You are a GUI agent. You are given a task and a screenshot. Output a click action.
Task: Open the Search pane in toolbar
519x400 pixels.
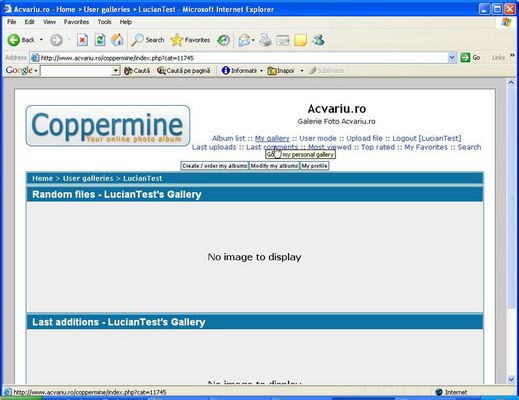click(147, 40)
